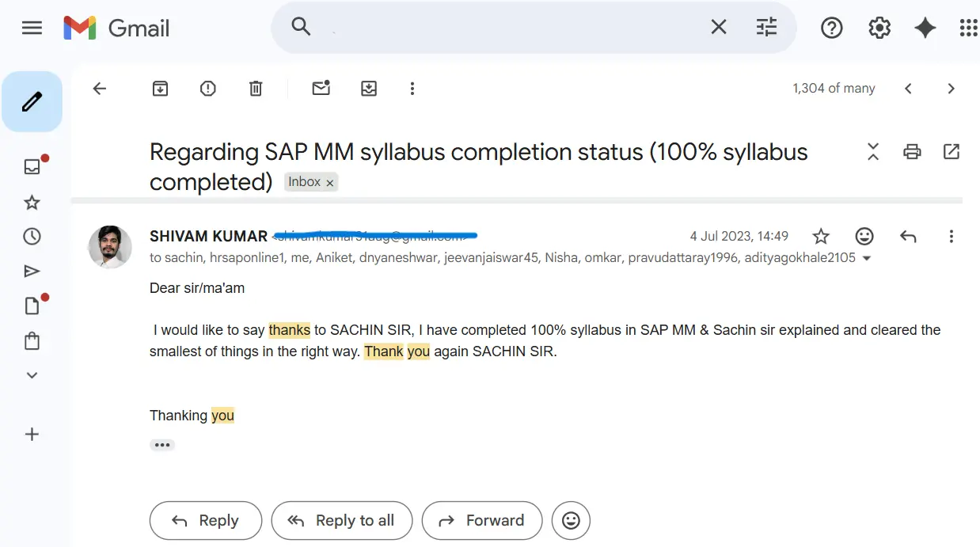The width and height of the screenshot is (980, 547).
Task: Clear search with the X icon
Action: pos(718,28)
